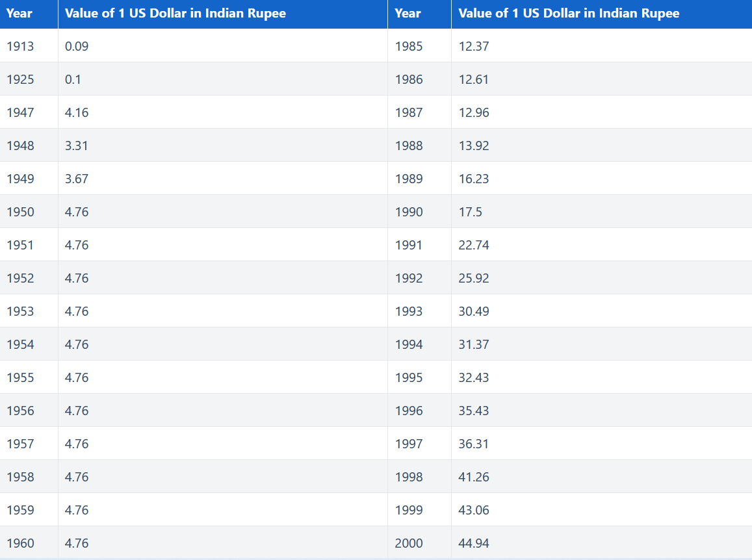This screenshot has width=752, height=560.
Task: Click the 1991 year cell
Action: click(x=409, y=245)
